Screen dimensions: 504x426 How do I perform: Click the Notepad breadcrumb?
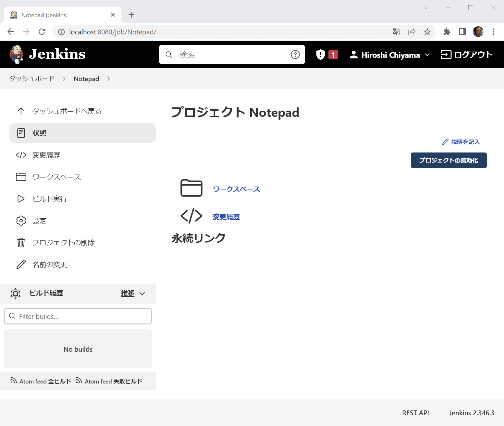point(86,79)
